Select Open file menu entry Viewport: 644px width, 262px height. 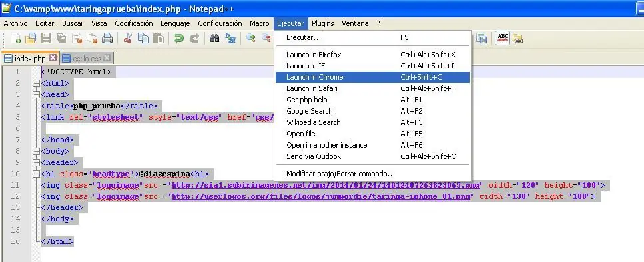pyautogui.click(x=372, y=134)
